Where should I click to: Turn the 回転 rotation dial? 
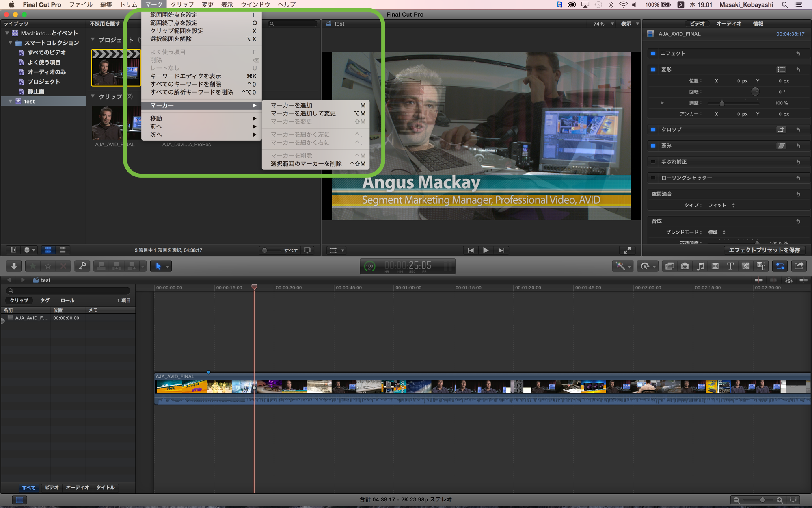(755, 91)
